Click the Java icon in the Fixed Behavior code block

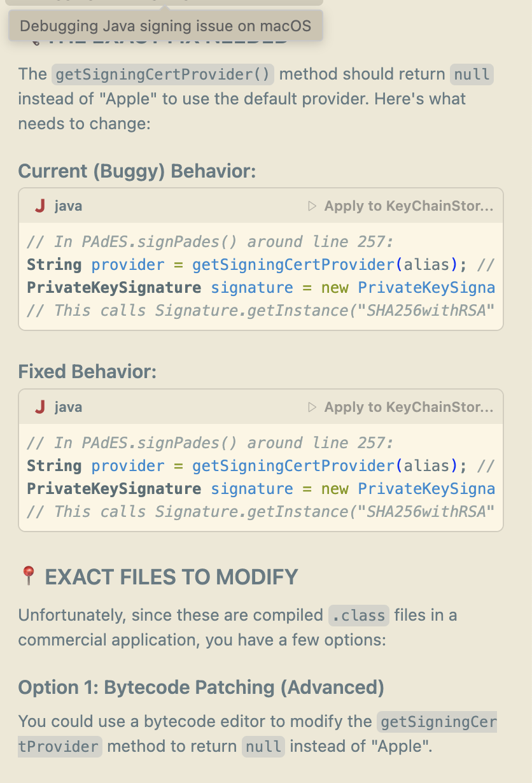click(x=40, y=407)
